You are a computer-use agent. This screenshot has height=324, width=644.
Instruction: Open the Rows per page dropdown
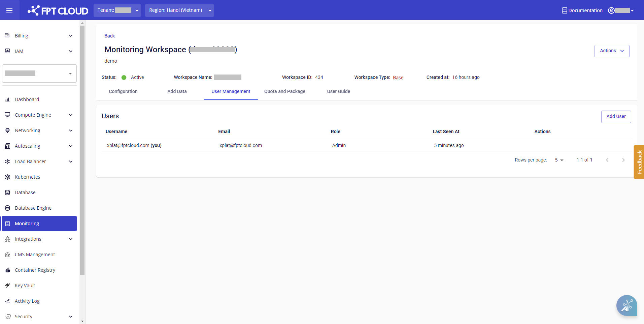pyautogui.click(x=559, y=160)
